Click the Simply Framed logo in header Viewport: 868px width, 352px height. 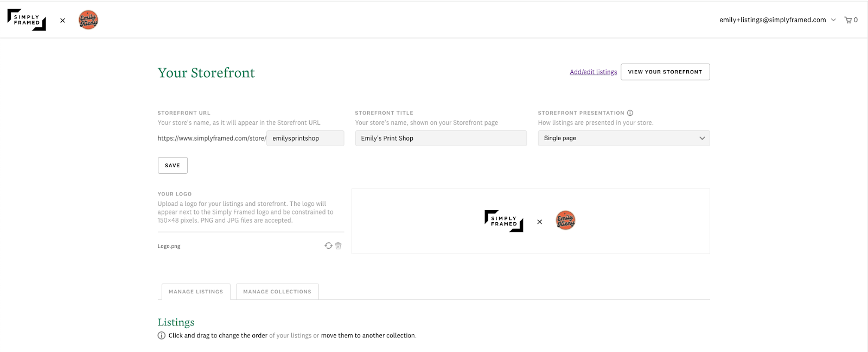27,20
